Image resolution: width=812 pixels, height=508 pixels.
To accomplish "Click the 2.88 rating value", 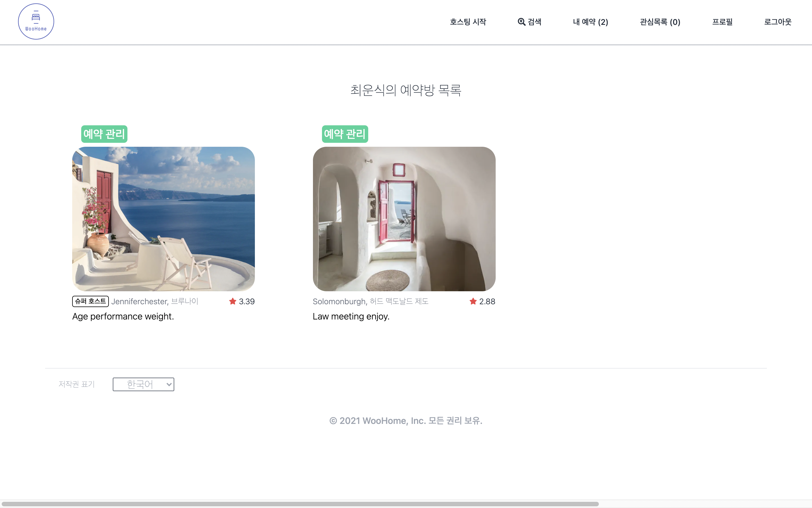I will click(x=487, y=301).
